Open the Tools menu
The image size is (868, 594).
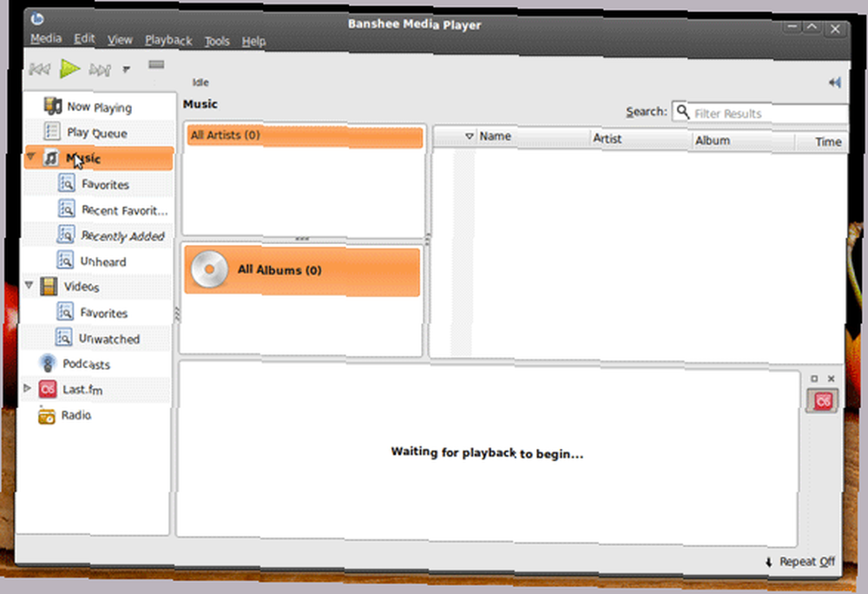(217, 41)
